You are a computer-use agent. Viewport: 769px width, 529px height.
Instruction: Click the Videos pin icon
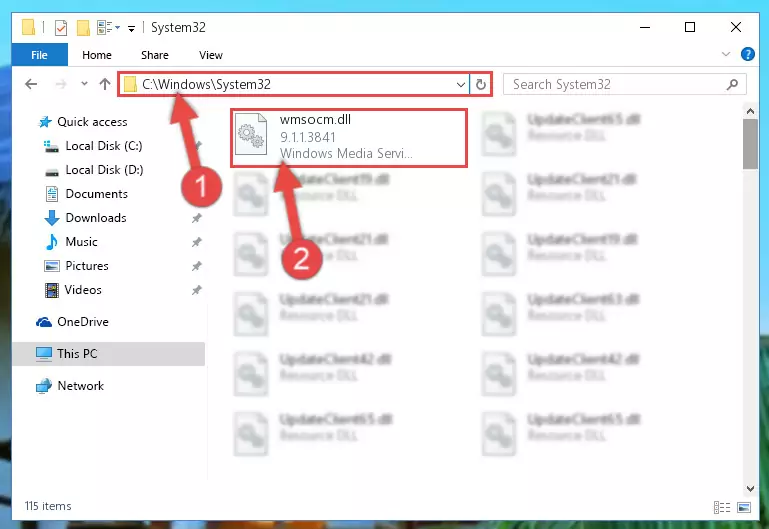pos(197,290)
